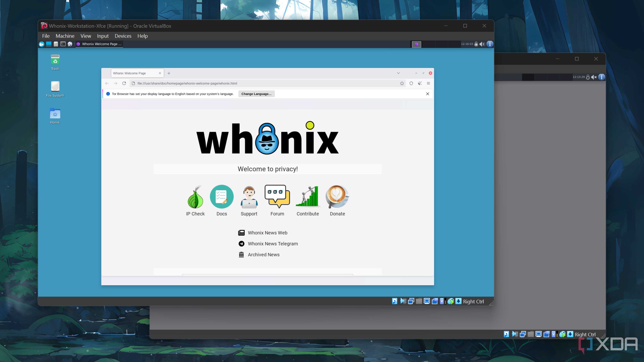Click the 12:16:03 panel clock

pyautogui.click(x=467, y=44)
